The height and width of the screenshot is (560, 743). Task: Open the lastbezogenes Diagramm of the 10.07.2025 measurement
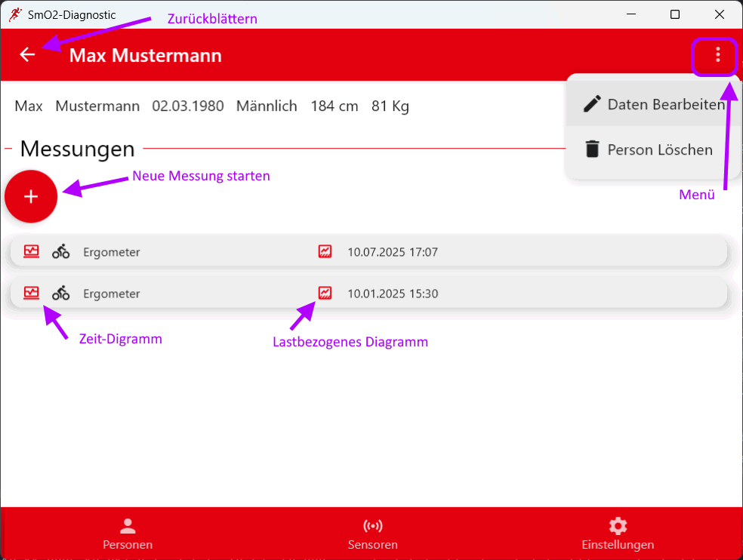[324, 251]
